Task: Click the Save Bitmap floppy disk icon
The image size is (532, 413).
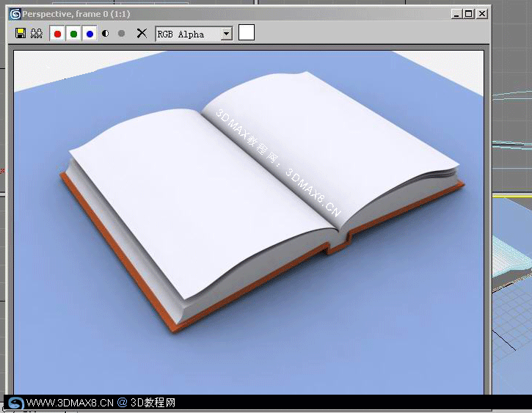Action: point(21,34)
